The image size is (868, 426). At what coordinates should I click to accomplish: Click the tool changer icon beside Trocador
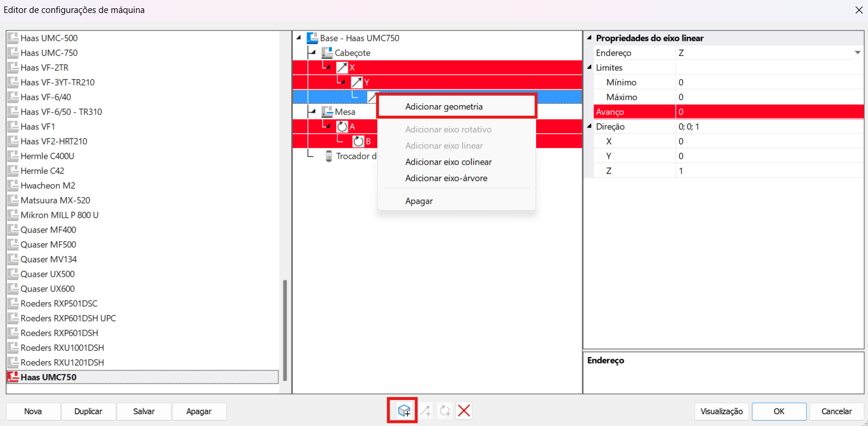pyautogui.click(x=329, y=156)
